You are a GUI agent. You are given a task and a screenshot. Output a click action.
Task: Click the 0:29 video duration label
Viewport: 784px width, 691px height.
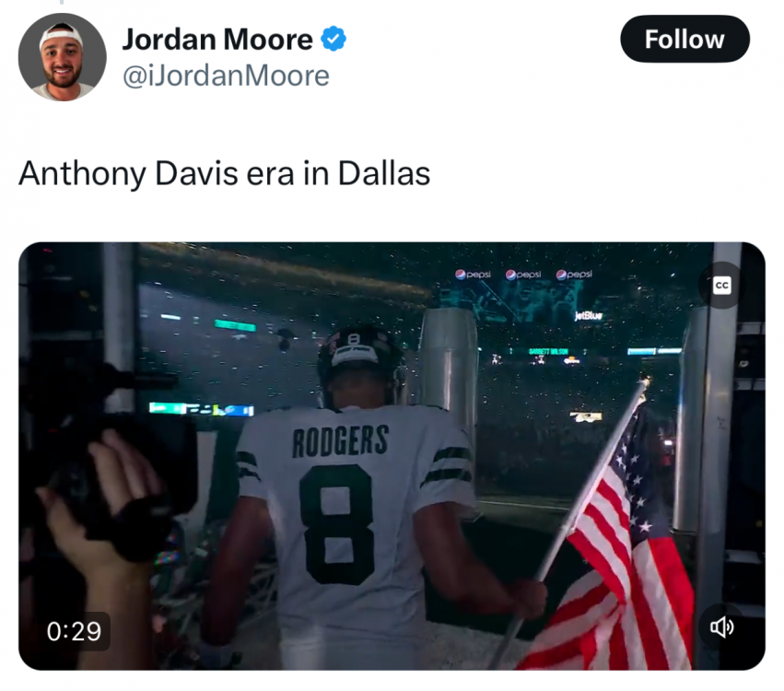[74, 631]
